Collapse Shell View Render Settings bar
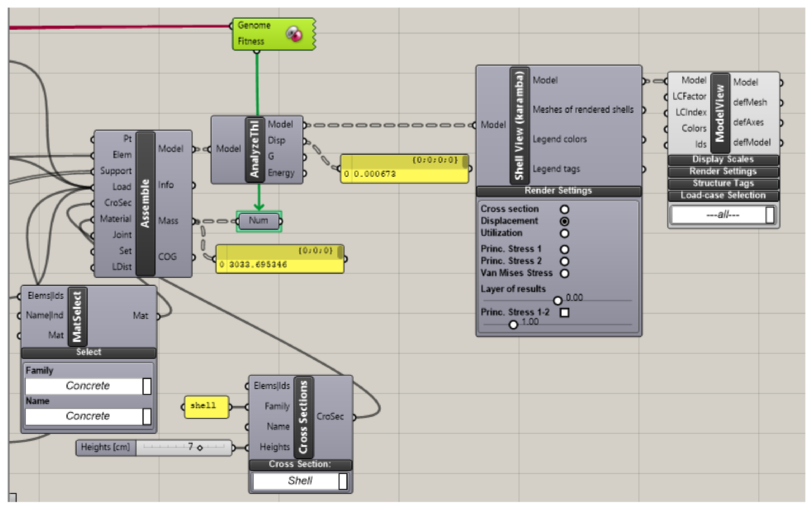The width and height of the screenshot is (812, 511). 559,191
